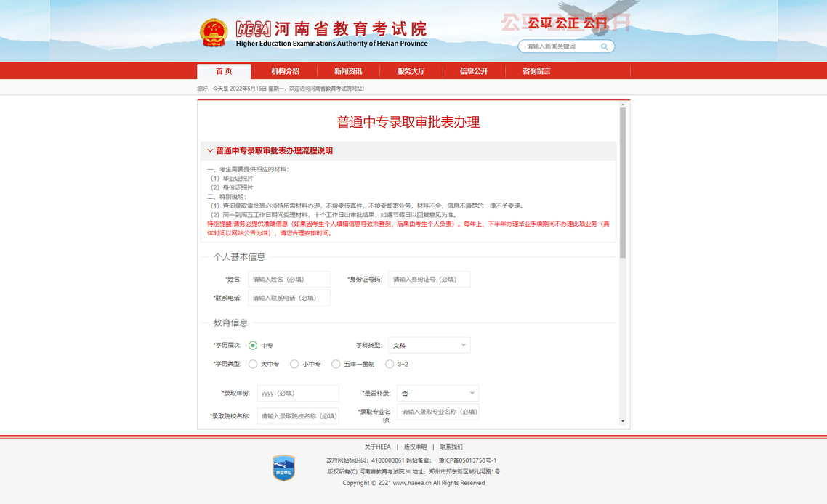Click the blue institution badge in footer
Screen dimensions: 827x504
click(x=283, y=468)
